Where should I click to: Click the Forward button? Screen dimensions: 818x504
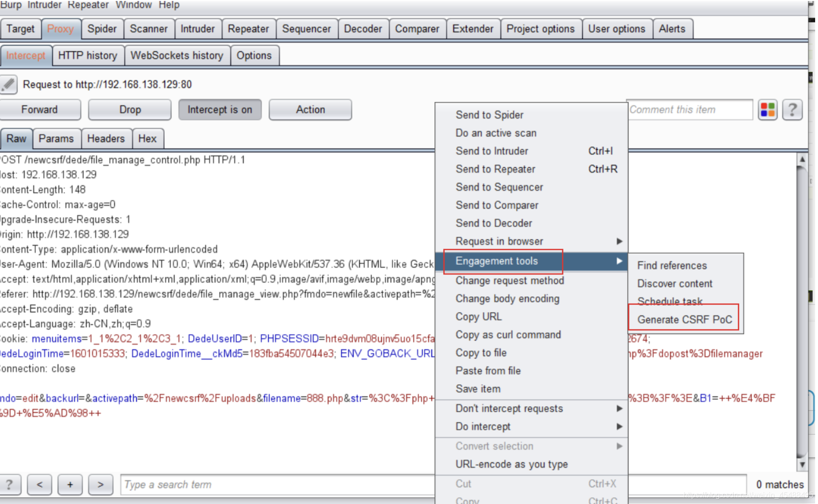point(39,110)
